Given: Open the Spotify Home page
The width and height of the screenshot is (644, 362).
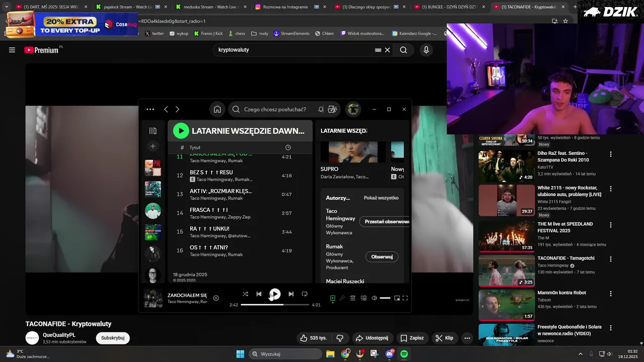Looking at the screenshot, I should [217, 109].
